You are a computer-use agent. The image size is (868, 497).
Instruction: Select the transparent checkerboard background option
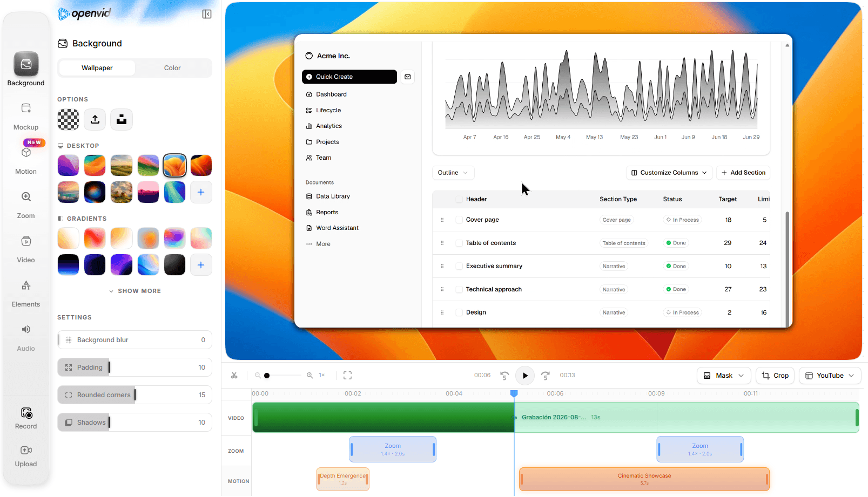point(69,119)
